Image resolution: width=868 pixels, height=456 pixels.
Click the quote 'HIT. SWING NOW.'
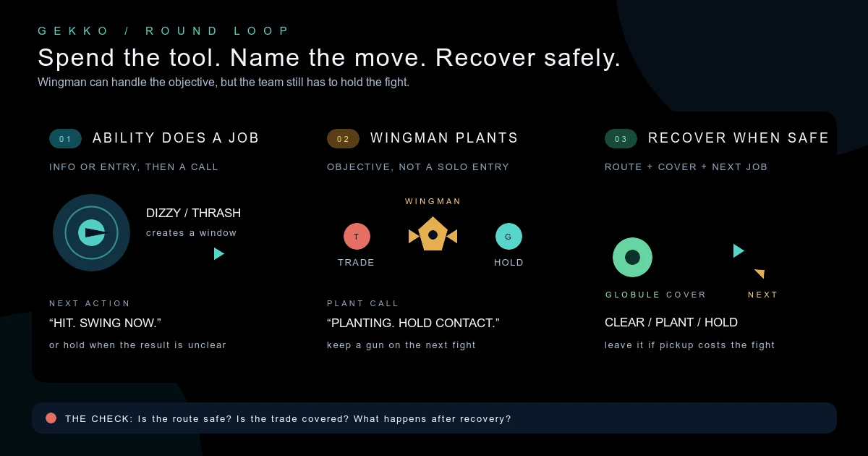pos(105,323)
